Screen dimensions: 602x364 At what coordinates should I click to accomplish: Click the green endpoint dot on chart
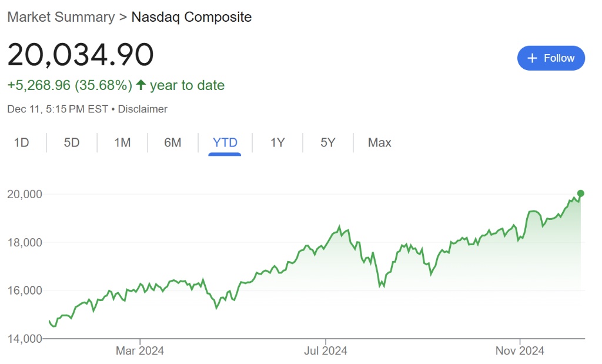[581, 193]
